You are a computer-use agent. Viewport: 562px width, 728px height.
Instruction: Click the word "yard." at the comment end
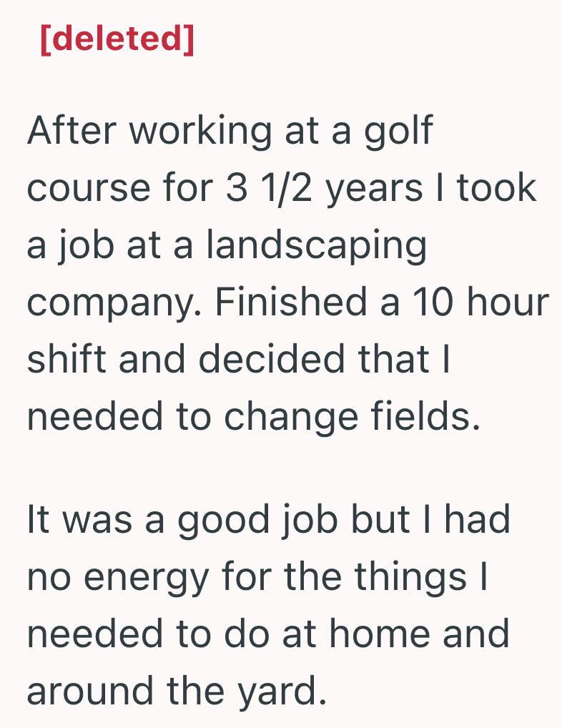(x=282, y=692)
